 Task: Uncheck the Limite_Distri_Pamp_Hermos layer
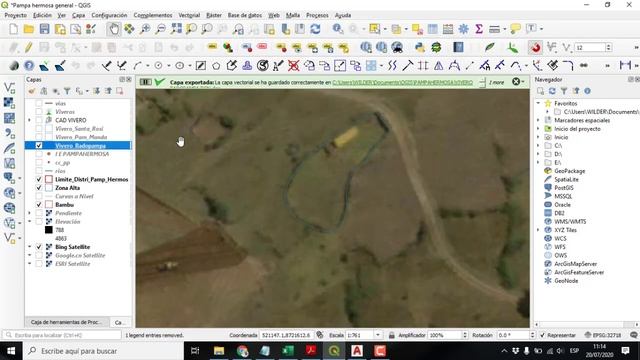point(39,179)
